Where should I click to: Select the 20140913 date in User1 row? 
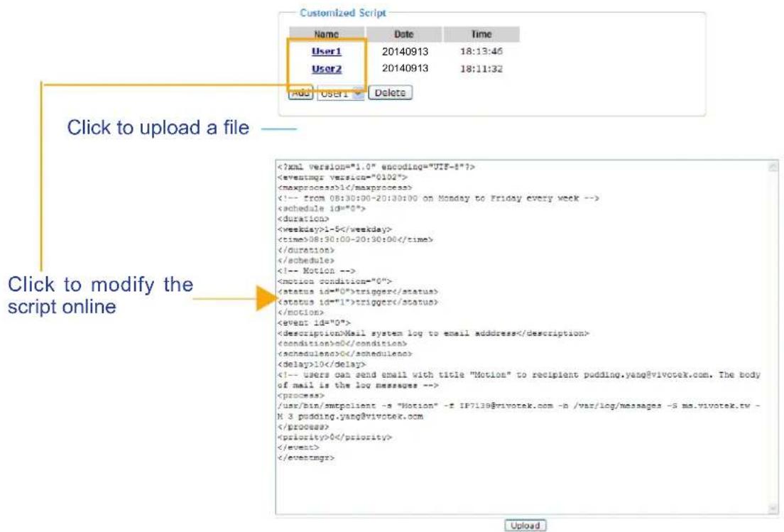[x=405, y=52]
